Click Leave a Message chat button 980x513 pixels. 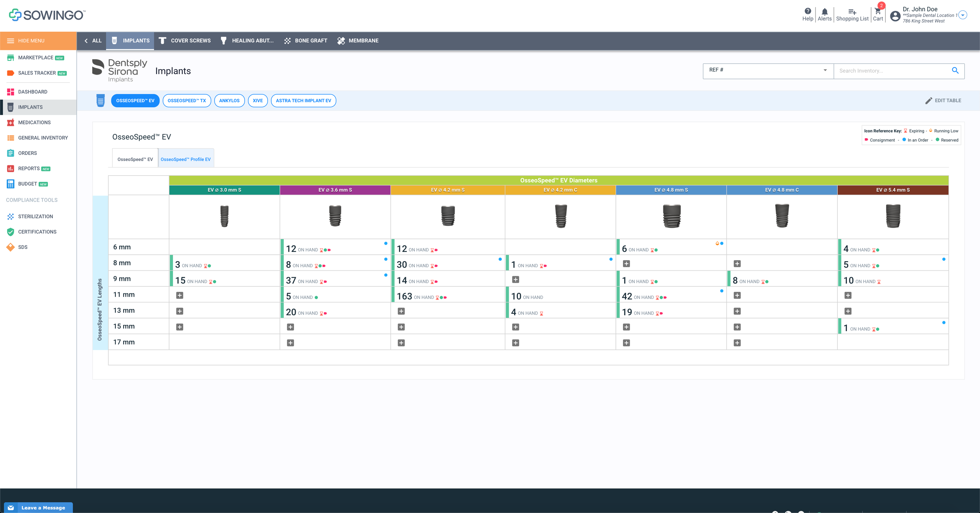pyautogui.click(x=38, y=507)
